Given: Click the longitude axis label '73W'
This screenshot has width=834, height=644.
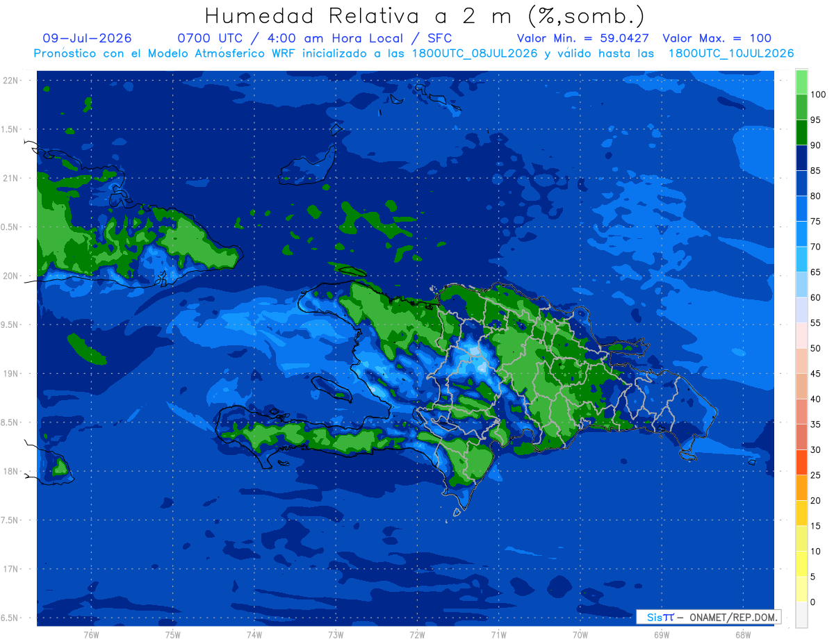Looking at the screenshot, I should pyautogui.click(x=336, y=634).
